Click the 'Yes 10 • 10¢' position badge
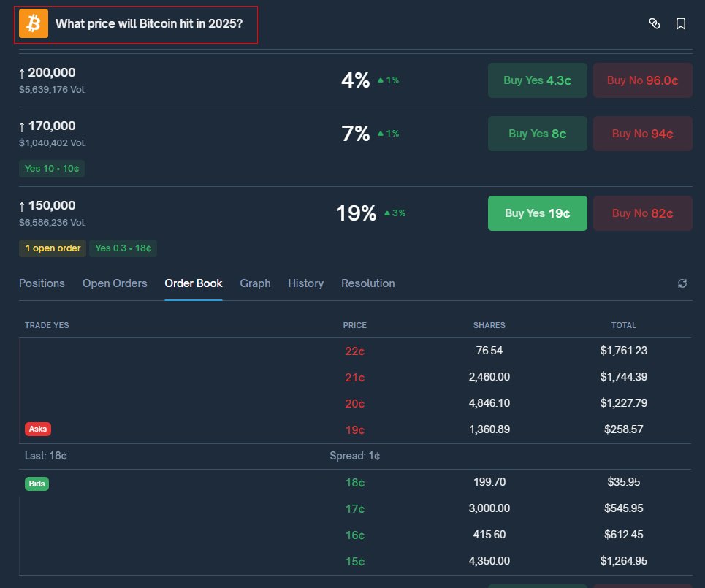This screenshot has width=705, height=588. pos(52,169)
